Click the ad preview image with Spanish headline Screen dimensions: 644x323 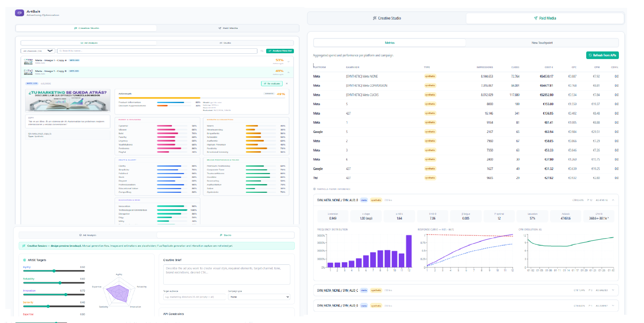68,100
